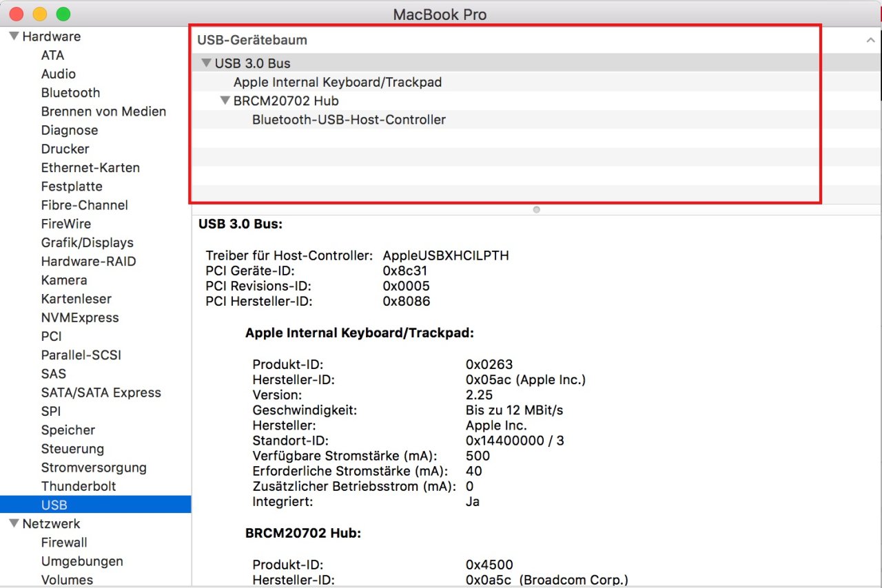Collapse the Hardware section triangle
The width and height of the screenshot is (882, 588).
click(x=14, y=36)
